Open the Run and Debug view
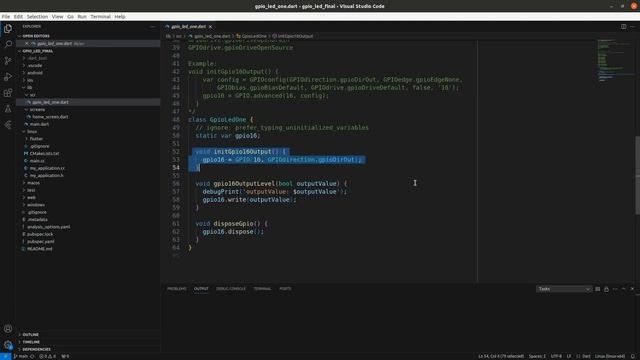640x360 pixels. coord(8,77)
